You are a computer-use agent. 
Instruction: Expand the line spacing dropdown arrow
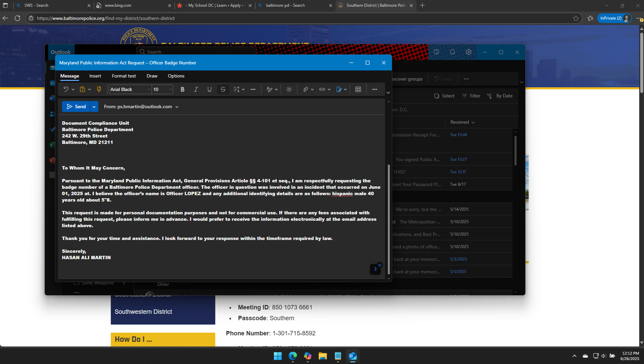243,89
